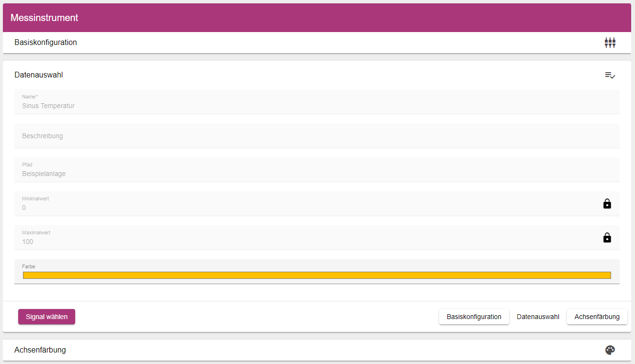The height and width of the screenshot is (364, 635).
Task: Click the Achsenfärbung palette icon
Action: [x=610, y=350]
